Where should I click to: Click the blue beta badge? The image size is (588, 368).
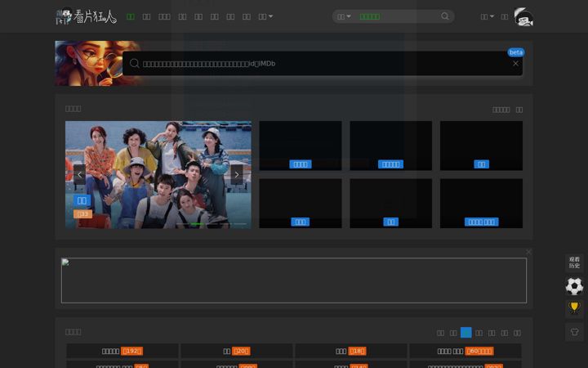(x=516, y=52)
